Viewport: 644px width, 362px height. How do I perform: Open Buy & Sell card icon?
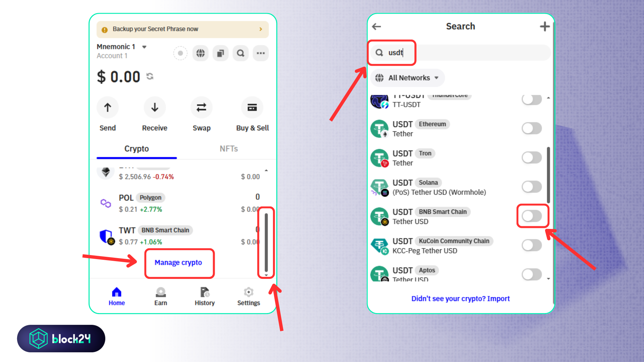point(252,108)
